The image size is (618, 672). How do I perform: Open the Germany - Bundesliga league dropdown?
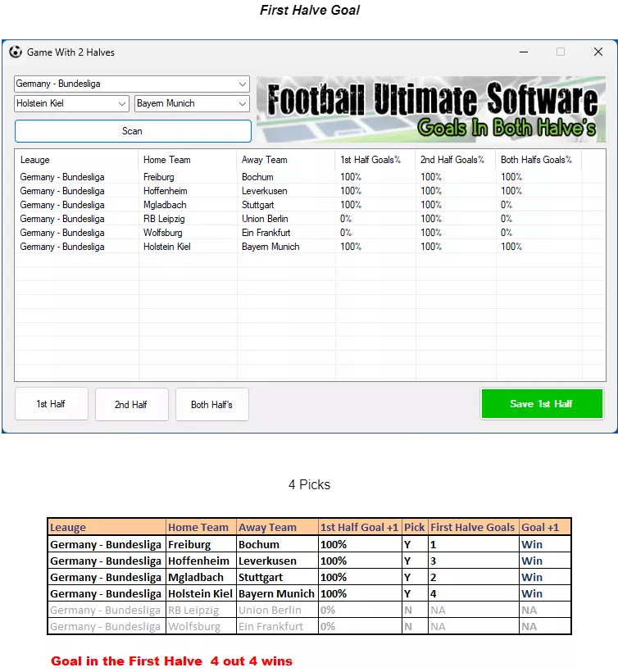tap(132, 84)
